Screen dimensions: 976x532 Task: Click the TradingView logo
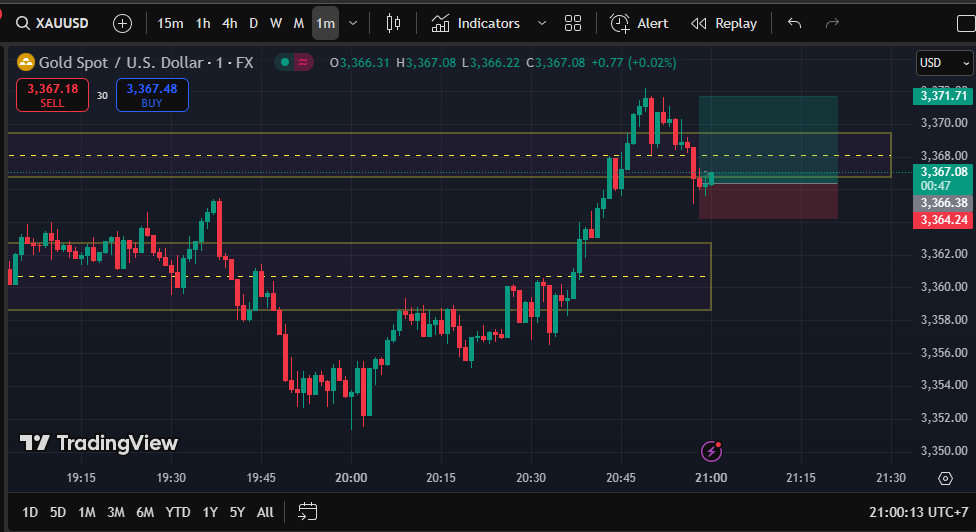point(99,443)
